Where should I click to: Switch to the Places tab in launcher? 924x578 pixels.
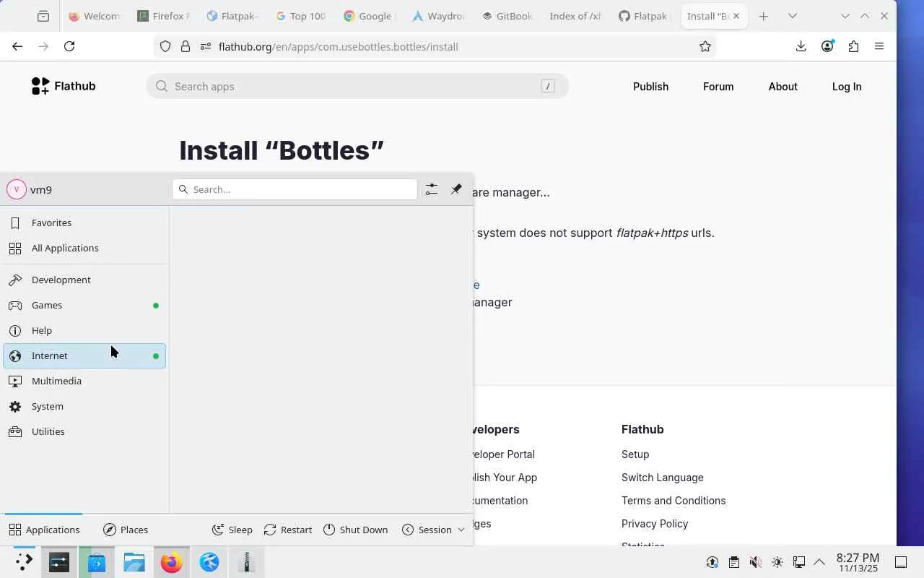[x=126, y=530]
